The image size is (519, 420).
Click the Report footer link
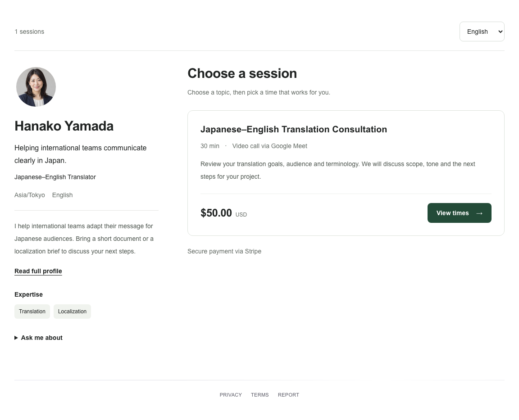click(x=288, y=395)
